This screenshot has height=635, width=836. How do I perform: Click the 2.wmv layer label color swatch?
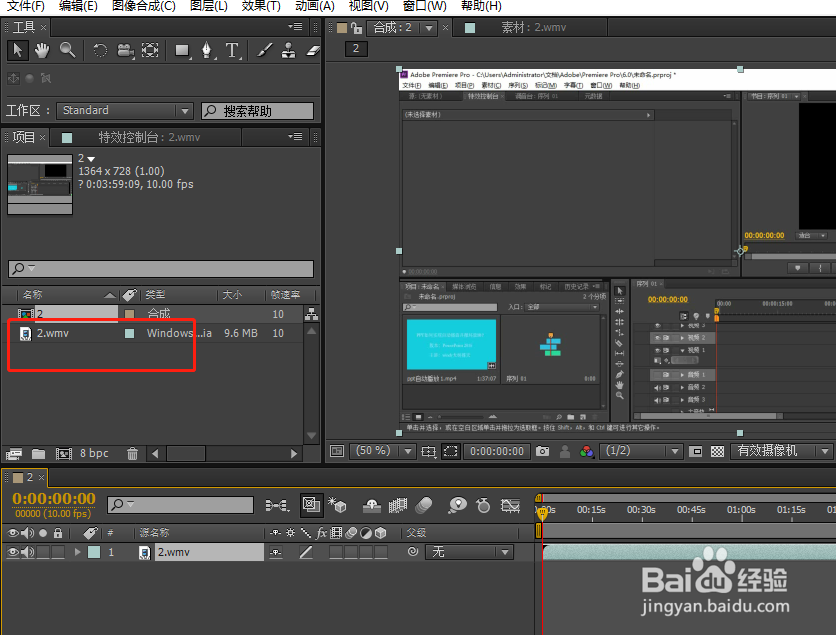pyautogui.click(x=94, y=552)
